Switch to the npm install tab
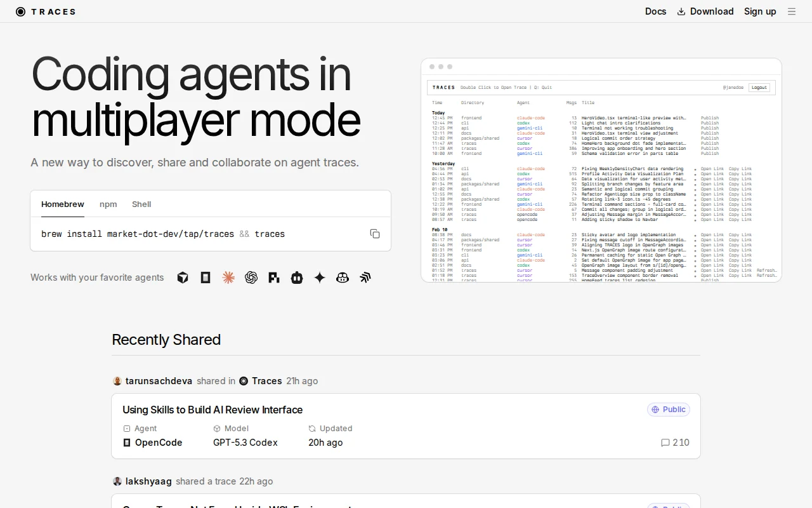This screenshot has height=508, width=812. (108, 204)
